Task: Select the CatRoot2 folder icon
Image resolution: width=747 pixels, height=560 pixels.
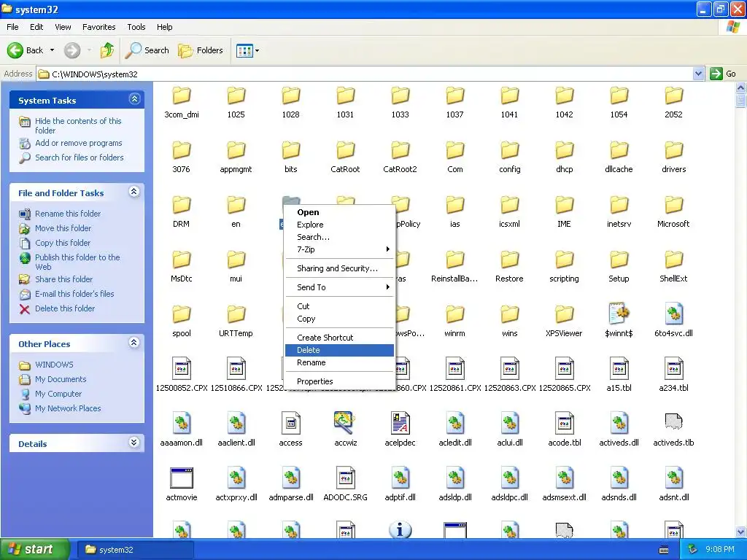Action: (400, 150)
